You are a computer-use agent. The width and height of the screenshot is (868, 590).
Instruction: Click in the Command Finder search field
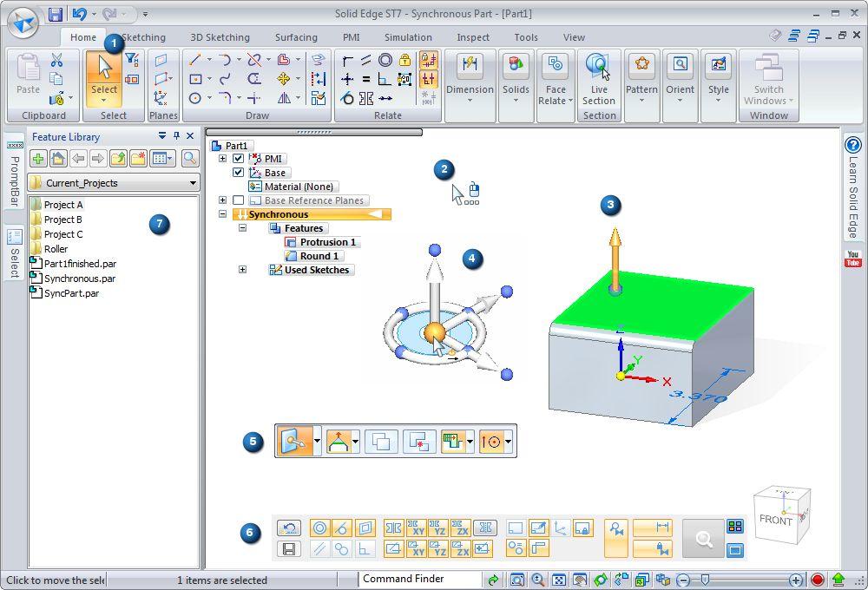(x=419, y=579)
